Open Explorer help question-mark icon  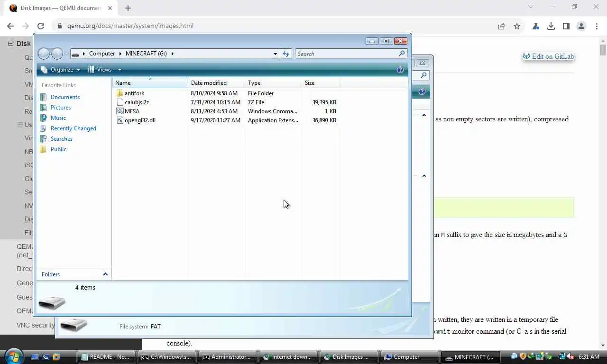(400, 70)
